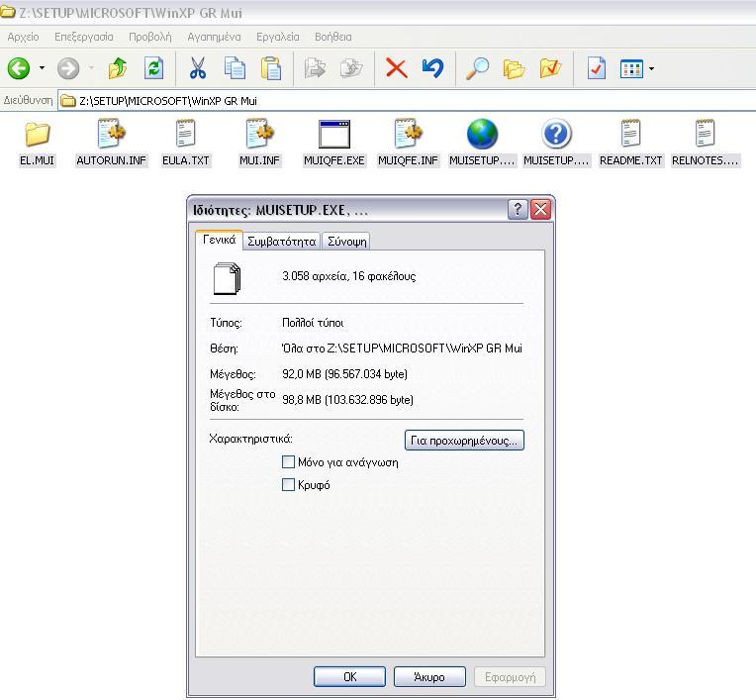Image resolution: width=756 pixels, height=700 pixels.
Task: Select the MUIQFE.EXE file
Action: point(334,144)
